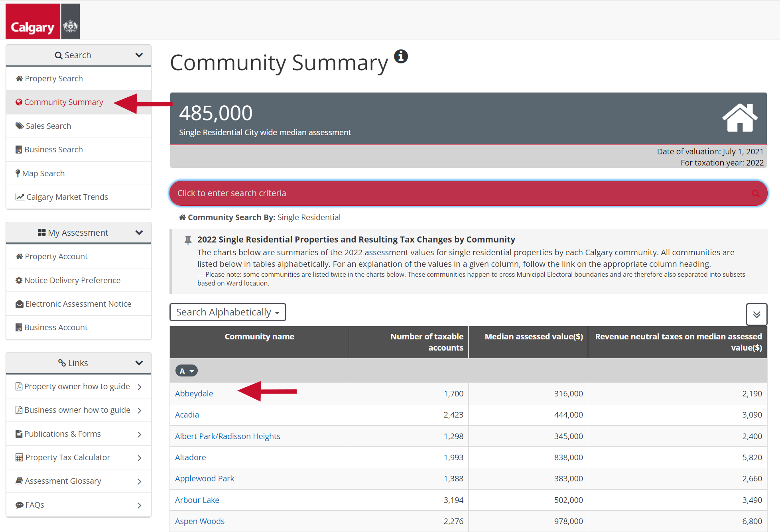This screenshot has width=780, height=532.
Task: Open the Search Alphabetically dropdown
Action: (x=228, y=312)
